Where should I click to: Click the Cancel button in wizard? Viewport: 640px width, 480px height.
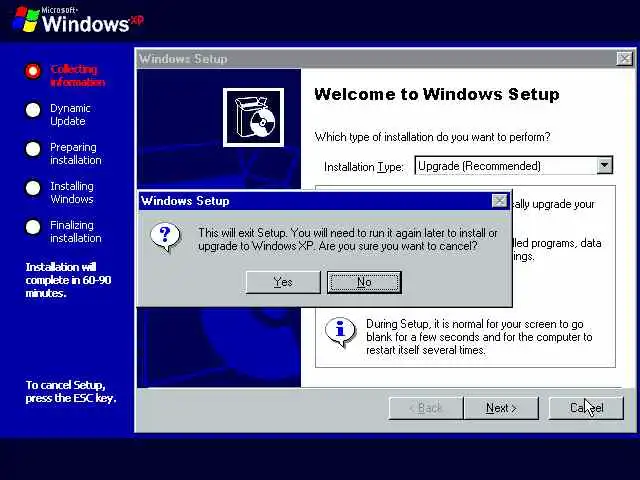tap(586, 408)
